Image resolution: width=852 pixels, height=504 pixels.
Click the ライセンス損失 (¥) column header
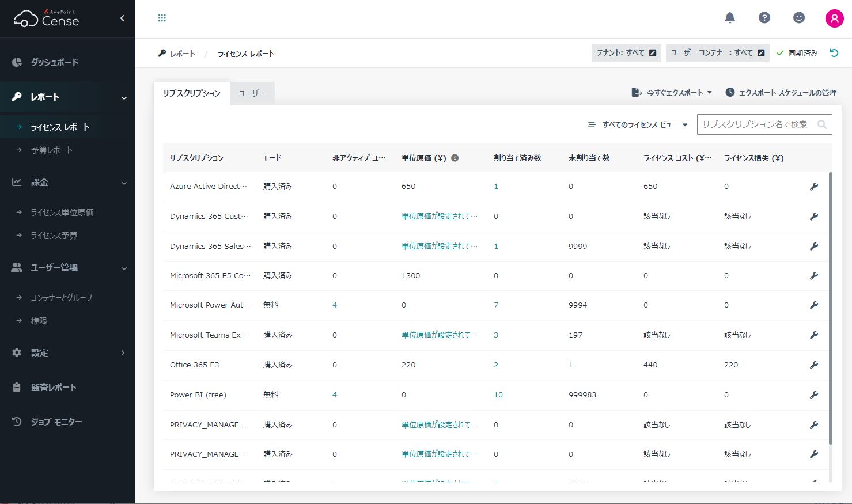754,158
